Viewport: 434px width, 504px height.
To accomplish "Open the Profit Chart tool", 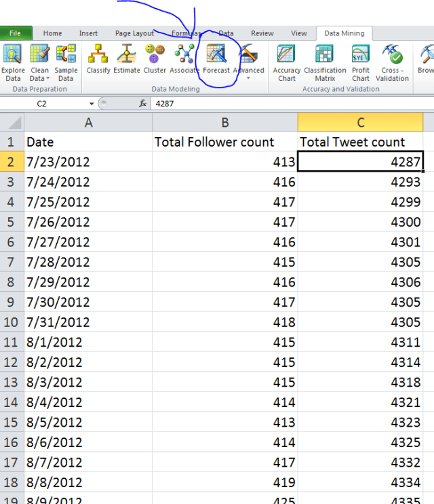I will point(361,62).
